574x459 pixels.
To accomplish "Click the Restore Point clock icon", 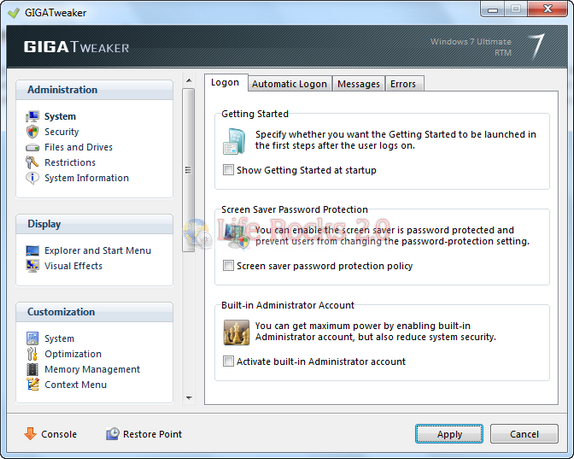I will coord(113,434).
